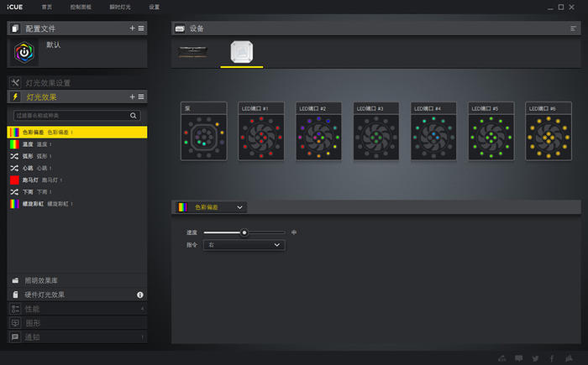
Task: Click the Corsair sails logo icon
Action: point(569,358)
